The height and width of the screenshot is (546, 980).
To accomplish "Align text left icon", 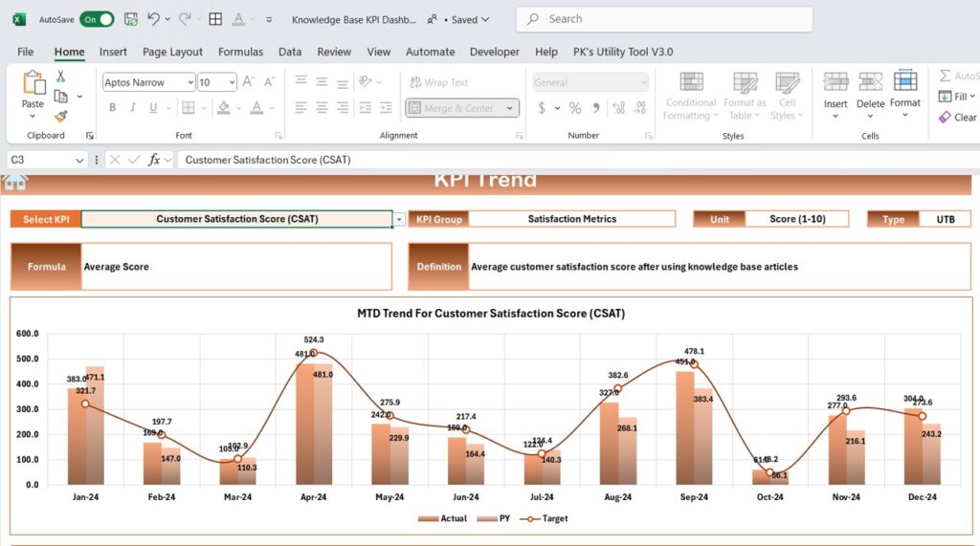I will [x=301, y=108].
